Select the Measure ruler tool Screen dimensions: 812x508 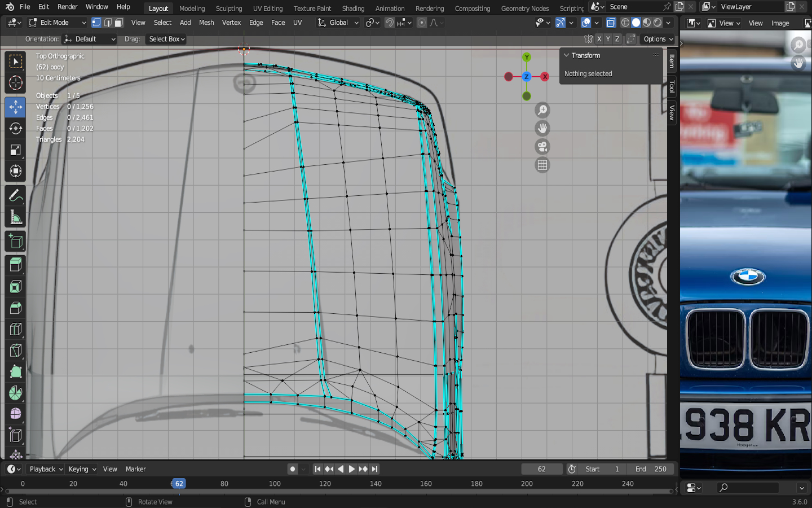pos(16,217)
